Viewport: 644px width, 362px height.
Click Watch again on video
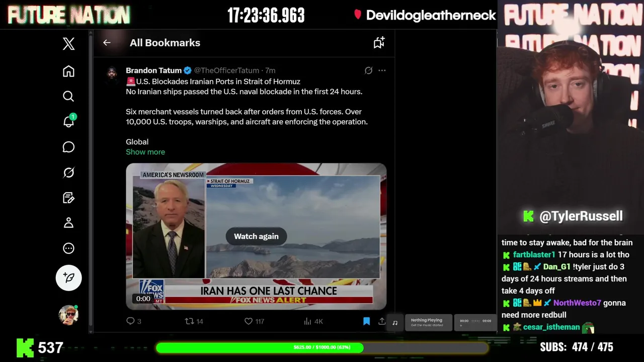coord(256,236)
